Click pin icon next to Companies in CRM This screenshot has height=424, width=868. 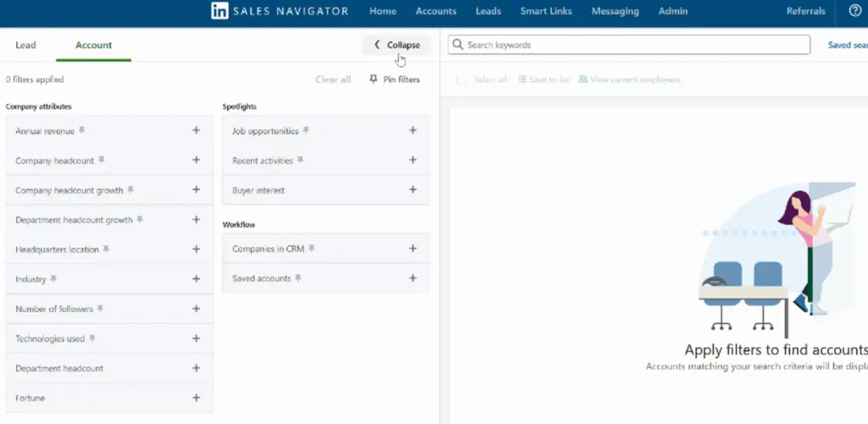pos(312,248)
